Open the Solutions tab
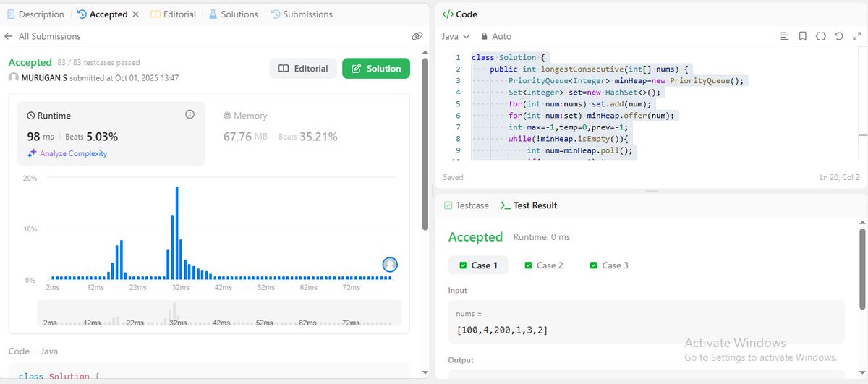 [x=234, y=14]
